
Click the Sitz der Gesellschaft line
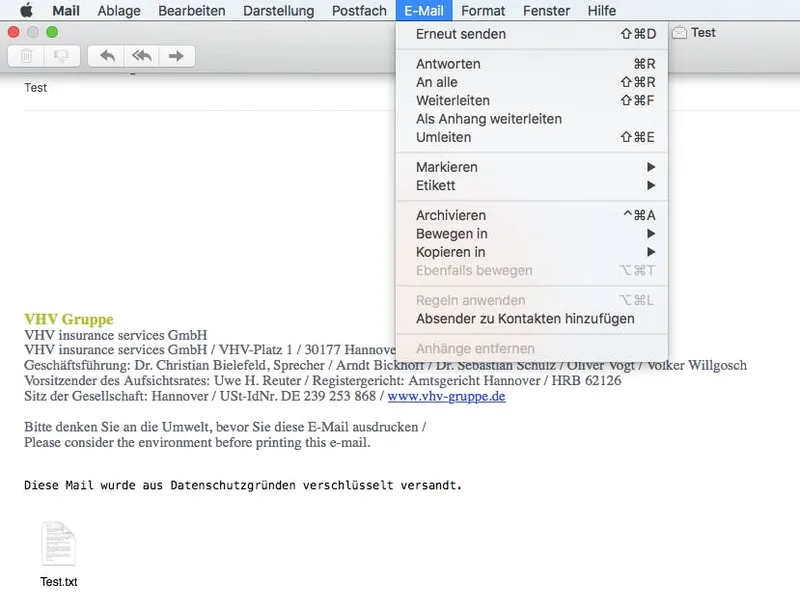click(265, 396)
